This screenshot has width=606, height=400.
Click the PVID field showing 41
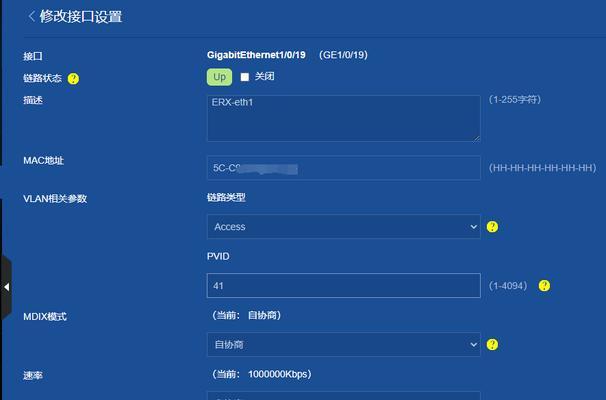(344, 286)
